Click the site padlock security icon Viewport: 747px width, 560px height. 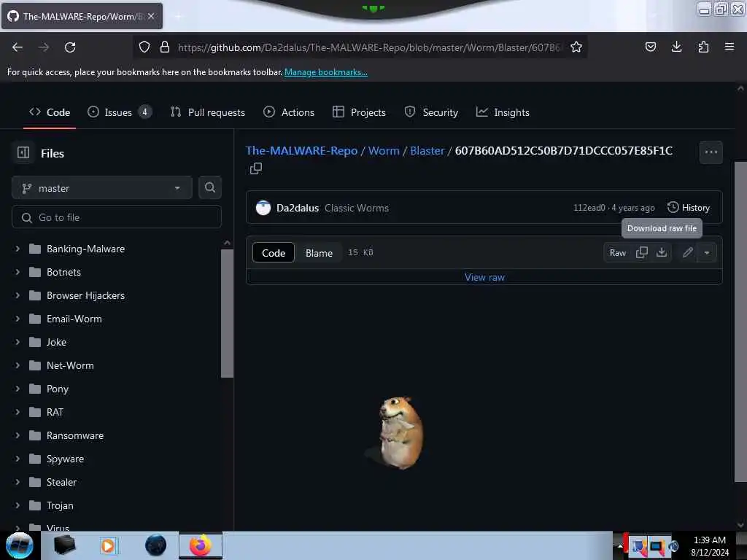click(165, 47)
